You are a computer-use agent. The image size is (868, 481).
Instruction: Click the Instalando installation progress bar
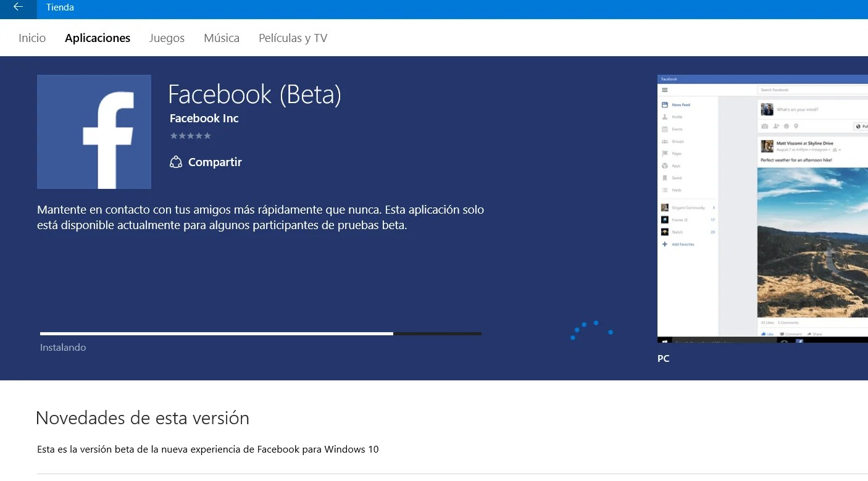[259, 333]
